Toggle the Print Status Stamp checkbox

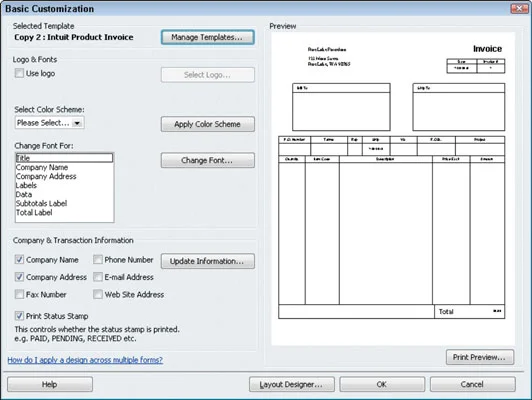pos(19,316)
